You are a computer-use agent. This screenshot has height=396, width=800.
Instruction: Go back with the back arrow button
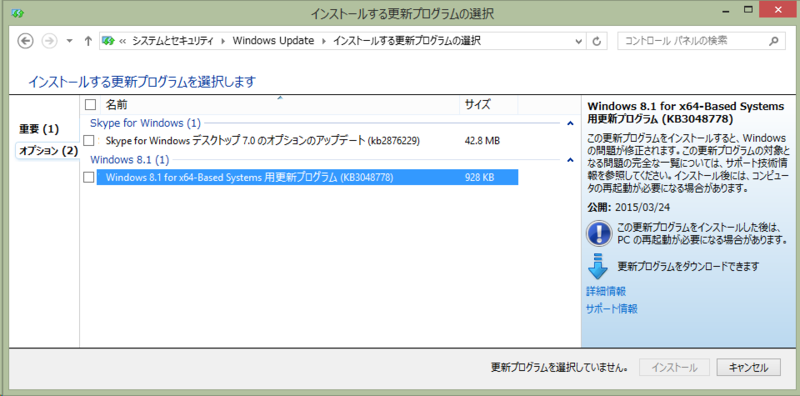(x=25, y=41)
